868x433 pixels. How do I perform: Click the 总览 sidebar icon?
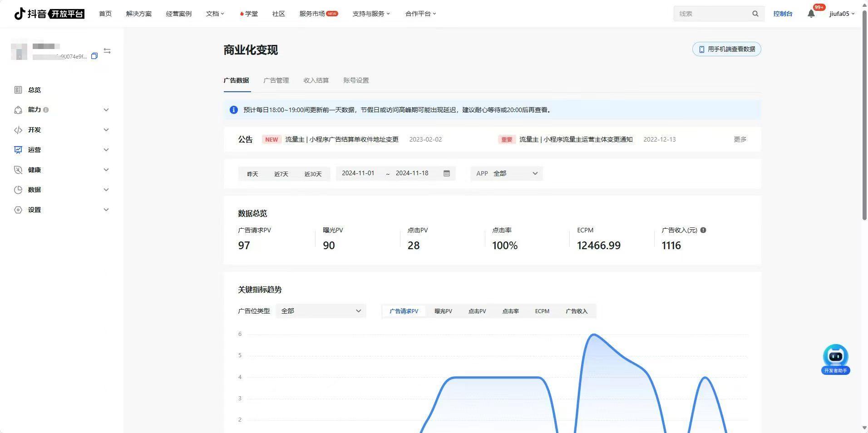click(18, 90)
